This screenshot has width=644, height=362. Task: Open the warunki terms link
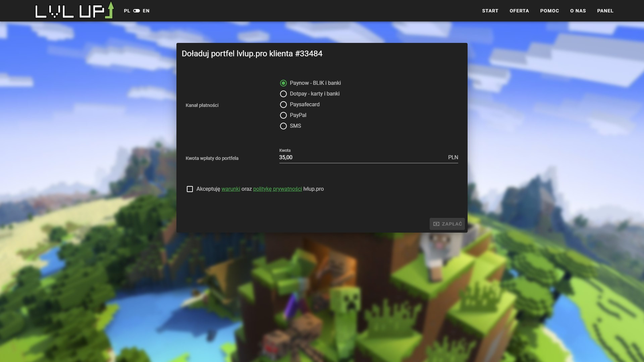pos(230,189)
